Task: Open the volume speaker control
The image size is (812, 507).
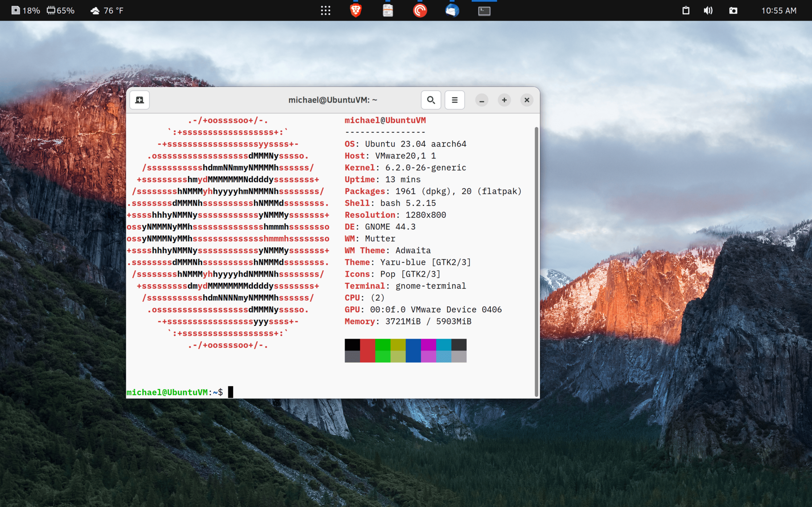Action: point(708,11)
